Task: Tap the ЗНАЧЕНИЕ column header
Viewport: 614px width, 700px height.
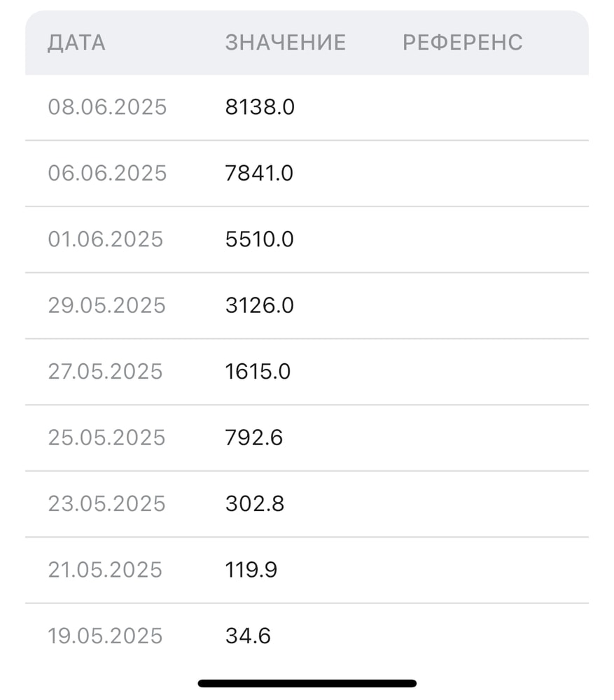Action: tap(286, 43)
